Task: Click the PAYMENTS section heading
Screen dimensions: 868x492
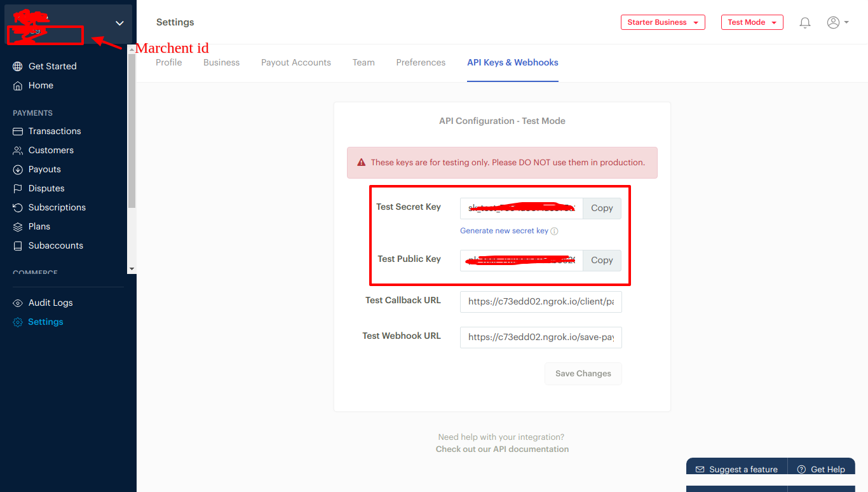Action: pos(32,113)
